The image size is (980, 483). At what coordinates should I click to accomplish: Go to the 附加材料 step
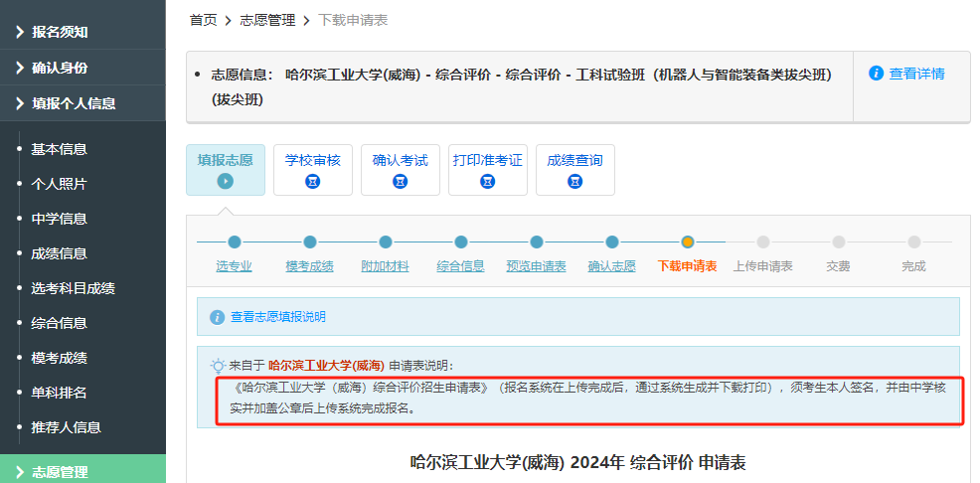pos(386,266)
